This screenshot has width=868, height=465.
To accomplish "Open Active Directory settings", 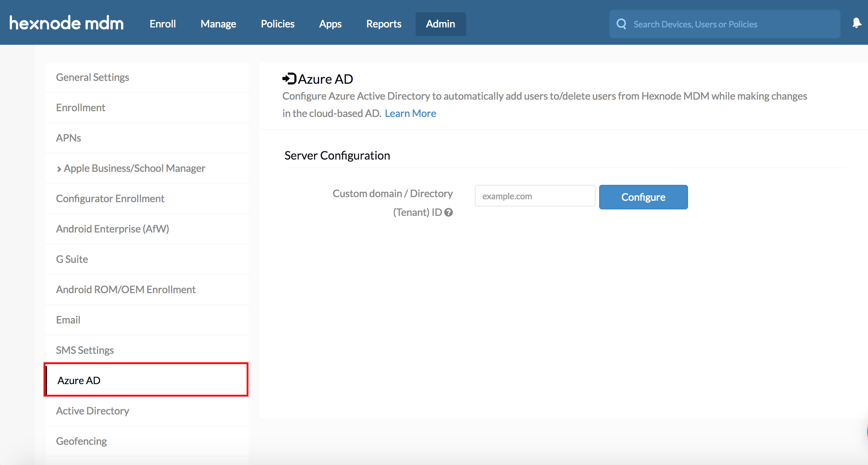I will click(147, 411).
